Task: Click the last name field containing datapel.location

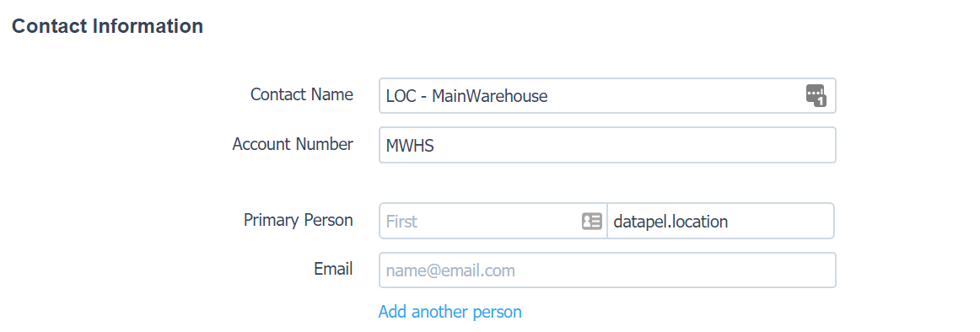Action: tap(720, 221)
